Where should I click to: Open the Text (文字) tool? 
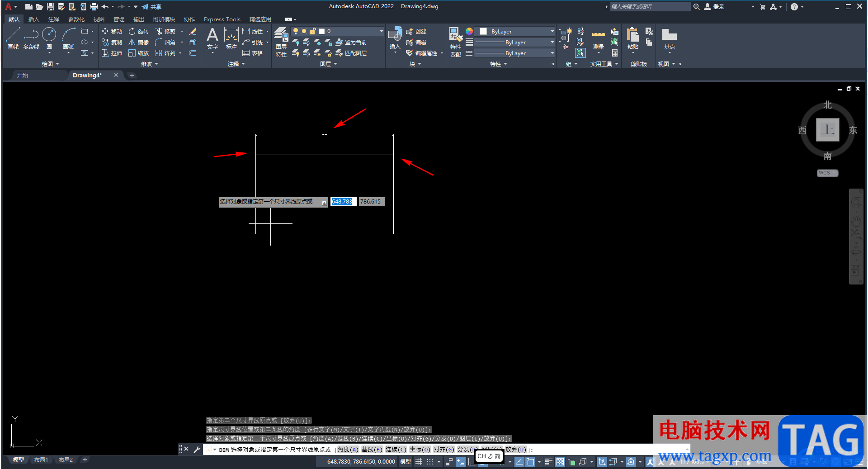click(212, 38)
